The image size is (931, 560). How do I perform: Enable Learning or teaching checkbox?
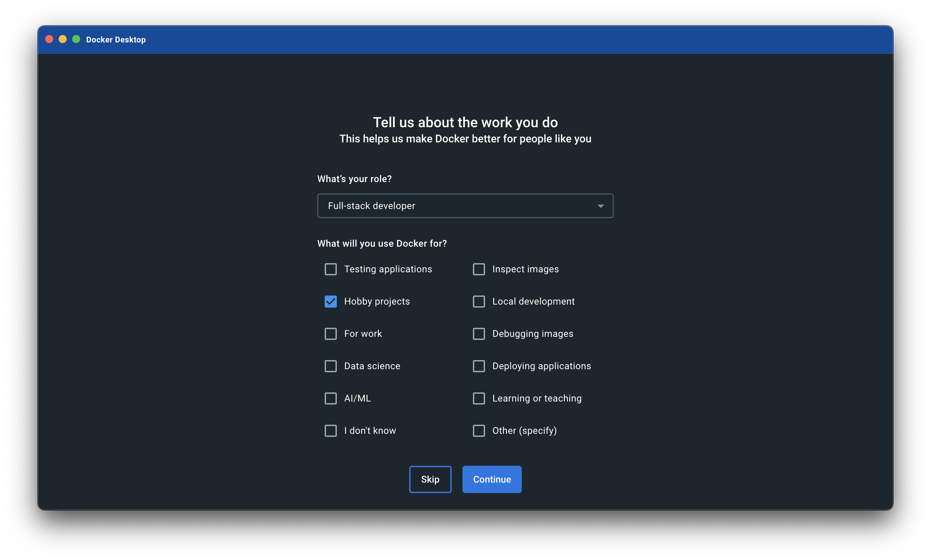click(479, 398)
